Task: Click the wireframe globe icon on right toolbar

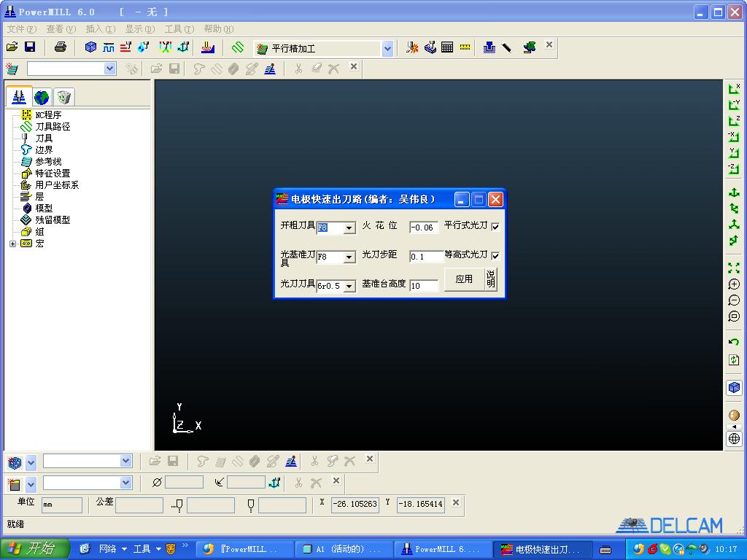Action: point(734,438)
